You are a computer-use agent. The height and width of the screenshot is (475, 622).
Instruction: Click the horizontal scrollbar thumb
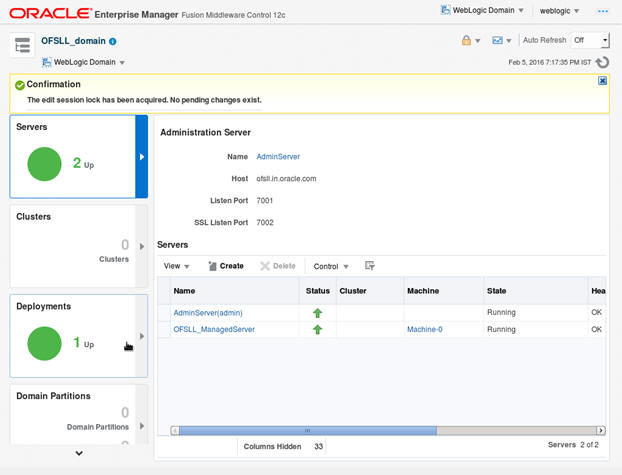308,431
